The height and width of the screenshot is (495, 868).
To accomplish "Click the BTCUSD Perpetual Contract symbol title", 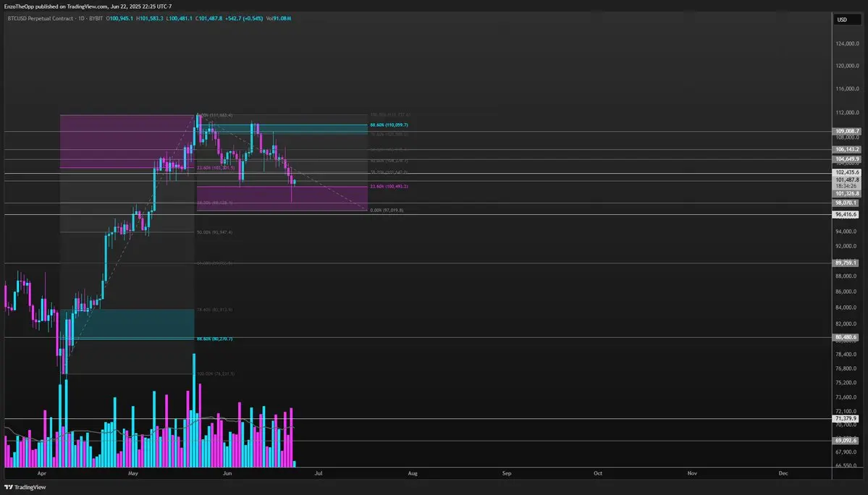I will tap(41, 18).
